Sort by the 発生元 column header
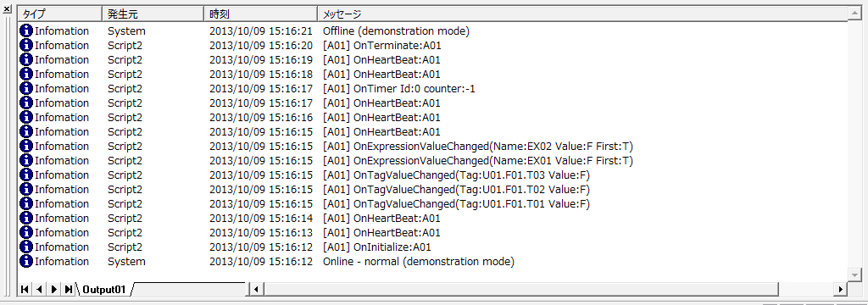The width and height of the screenshot is (868, 305). click(153, 14)
